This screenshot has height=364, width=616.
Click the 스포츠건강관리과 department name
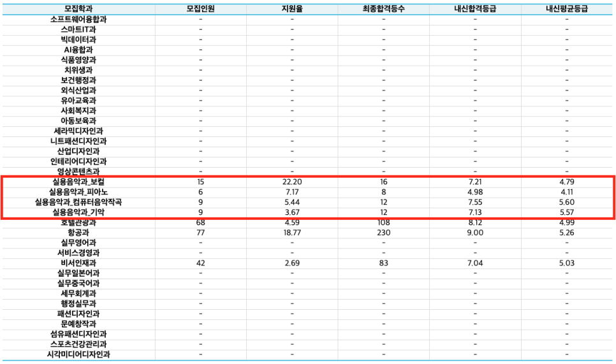pyautogui.click(x=78, y=344)
